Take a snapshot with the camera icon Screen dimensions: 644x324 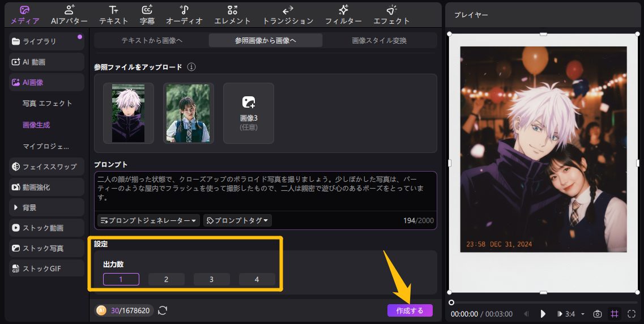(598, 314)
